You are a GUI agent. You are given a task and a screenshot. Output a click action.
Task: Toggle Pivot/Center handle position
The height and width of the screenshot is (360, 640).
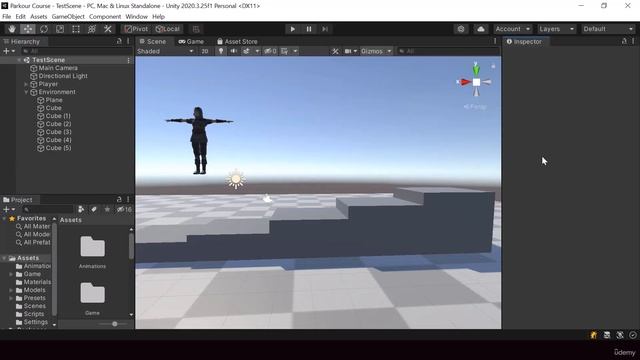(x=136, y=29)
